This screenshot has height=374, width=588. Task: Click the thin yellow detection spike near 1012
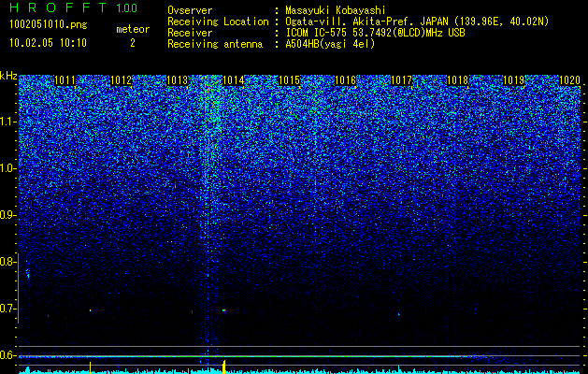90,367
